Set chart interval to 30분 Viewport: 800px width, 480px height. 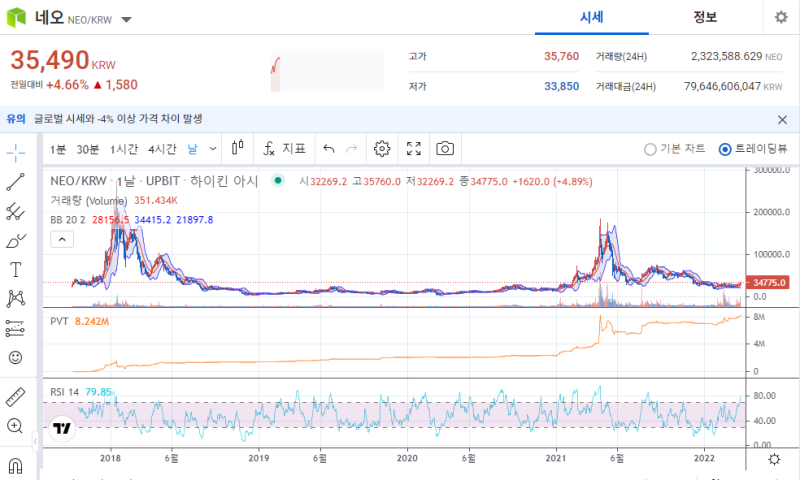pyautogui.click(x=88, y=149)
